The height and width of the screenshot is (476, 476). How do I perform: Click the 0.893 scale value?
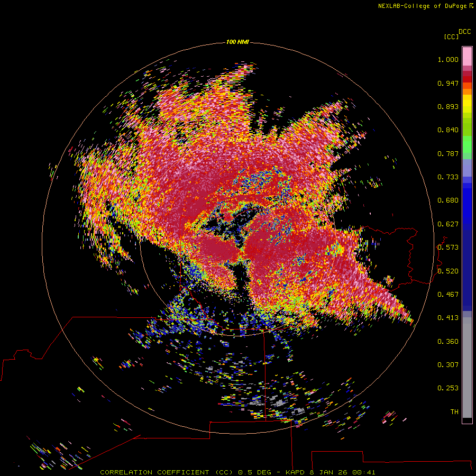tap(448, 106)
